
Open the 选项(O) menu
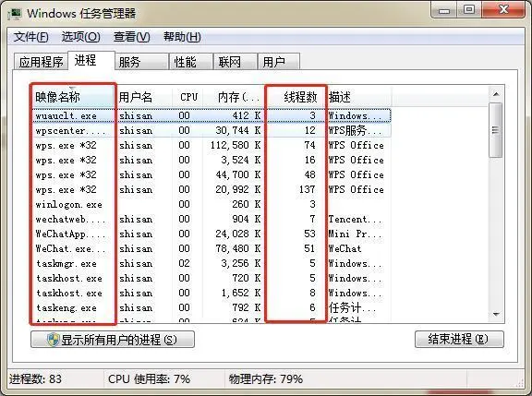80,36
